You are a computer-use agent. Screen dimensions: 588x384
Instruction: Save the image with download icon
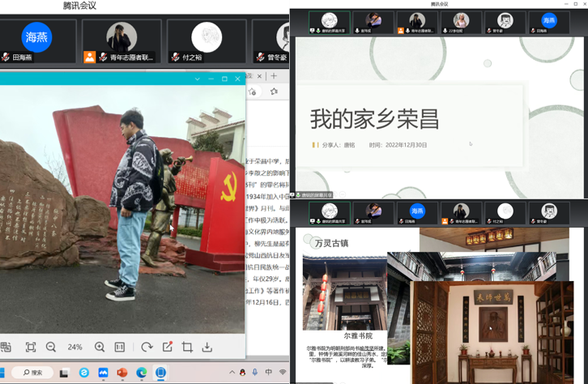[x=207, y=347]
